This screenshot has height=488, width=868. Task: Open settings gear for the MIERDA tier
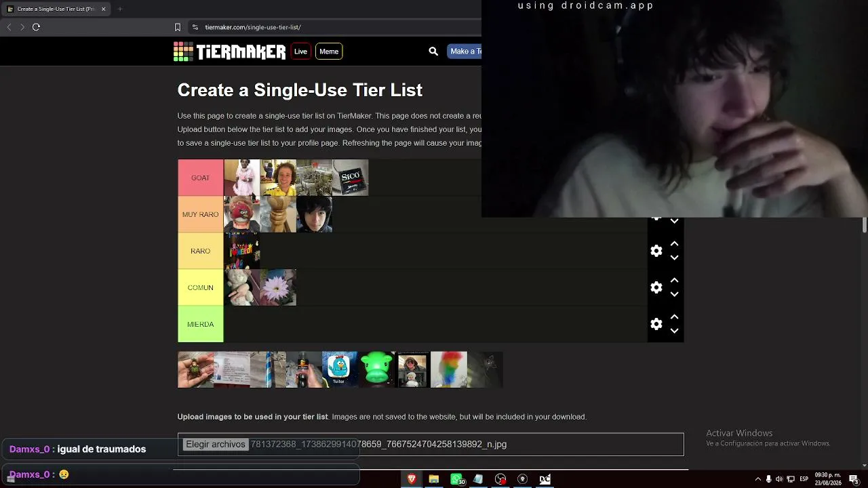656,324
